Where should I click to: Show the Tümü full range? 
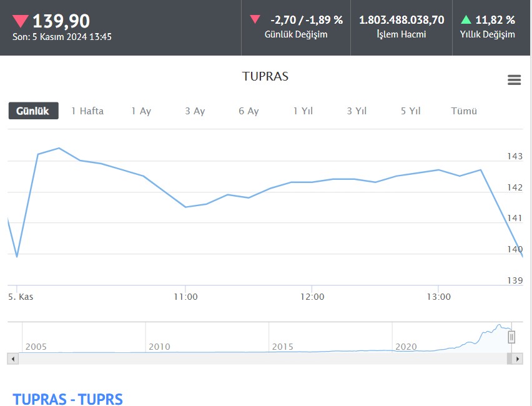tap(464, 111)
